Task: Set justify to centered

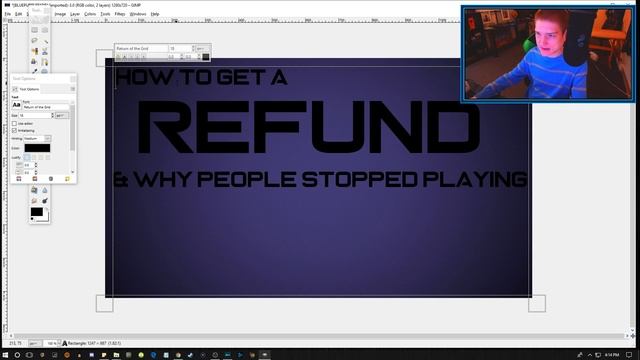Action: pyautogui.click(x=41, y=157)
